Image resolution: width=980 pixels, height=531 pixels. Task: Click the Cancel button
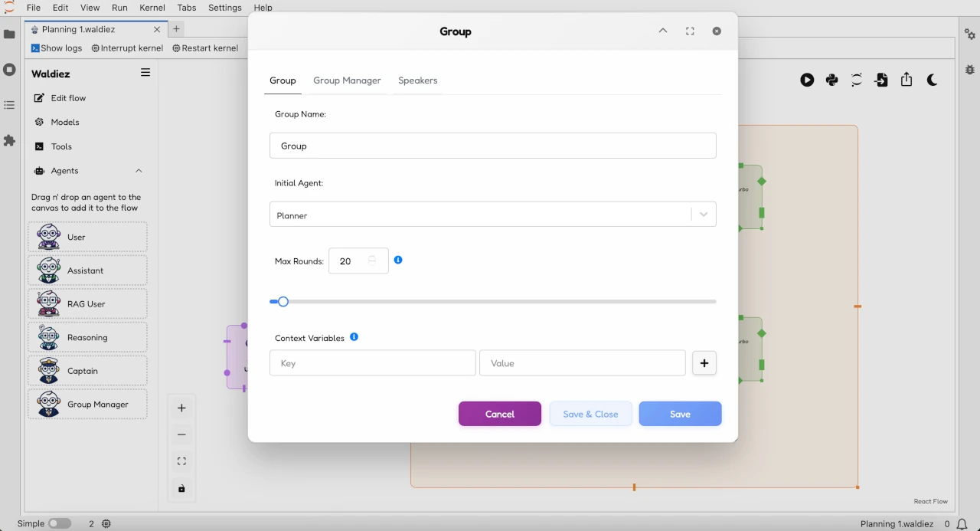point(499,414)
